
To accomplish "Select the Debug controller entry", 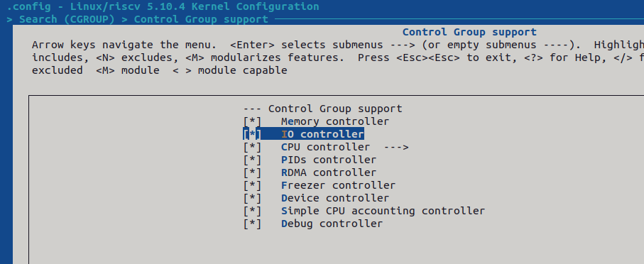I will coord(332,224).
